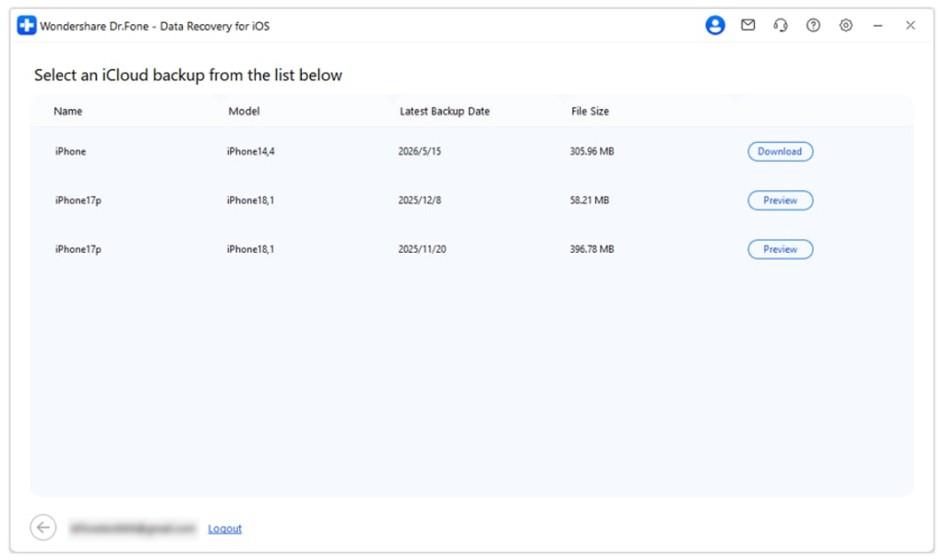The image size is (945, 560).
Task: Click the 2025/11/20 backup date
Action: [422, 249]
